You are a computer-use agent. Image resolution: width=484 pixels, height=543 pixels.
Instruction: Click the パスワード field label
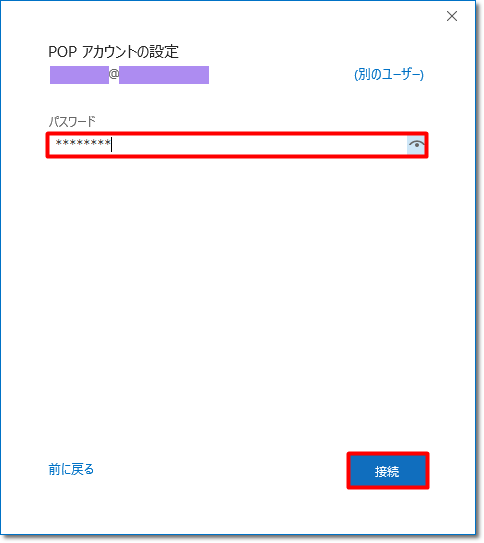72,122
